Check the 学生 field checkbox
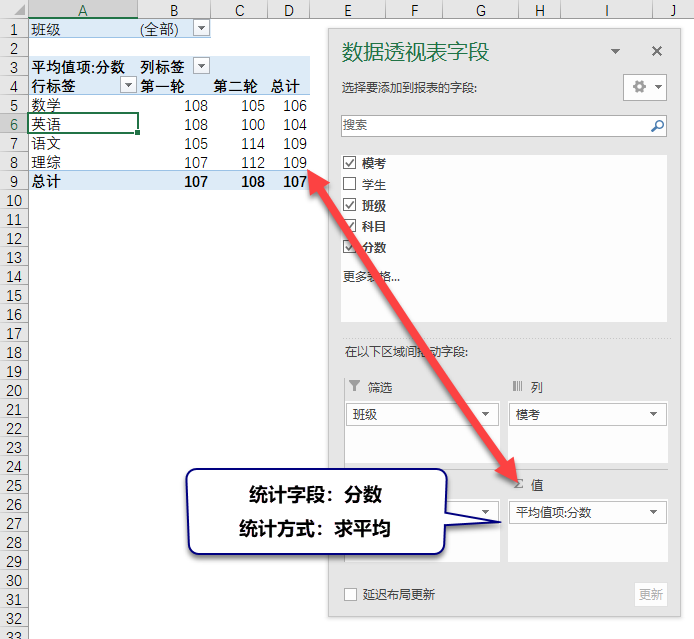The height and width of the screenshot is (639, 694). 350,184
